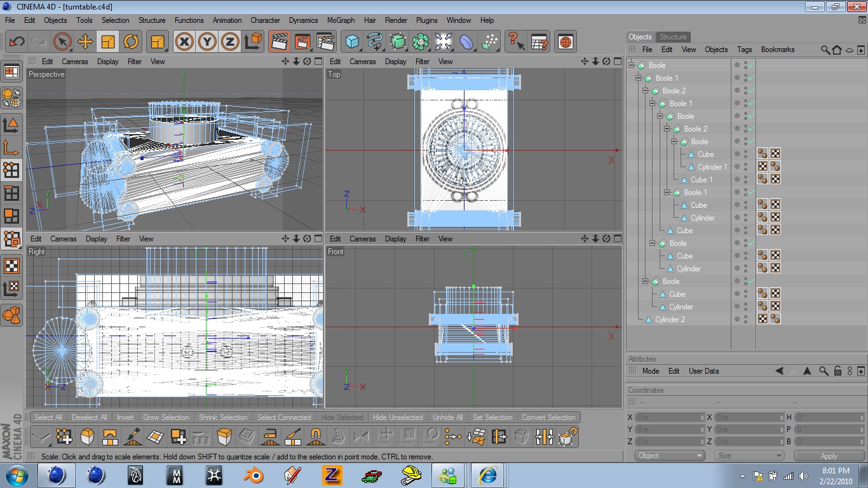Switch to Use Texture tool mode
This screenshot has width=868, height=488.
point(11,266)
